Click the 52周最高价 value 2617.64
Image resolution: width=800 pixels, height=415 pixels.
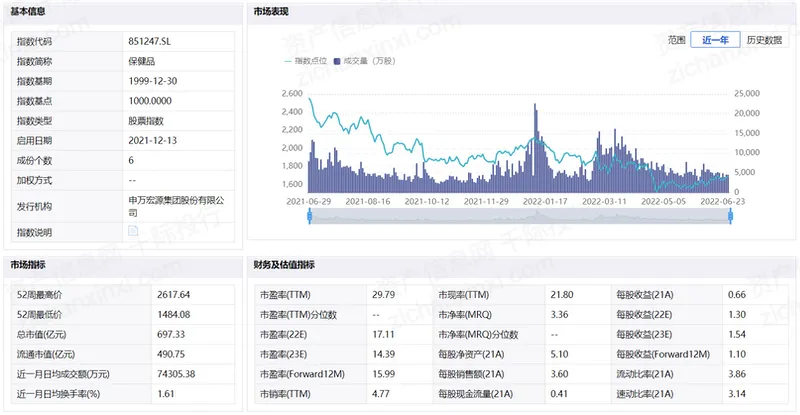[x=173, y=295]
